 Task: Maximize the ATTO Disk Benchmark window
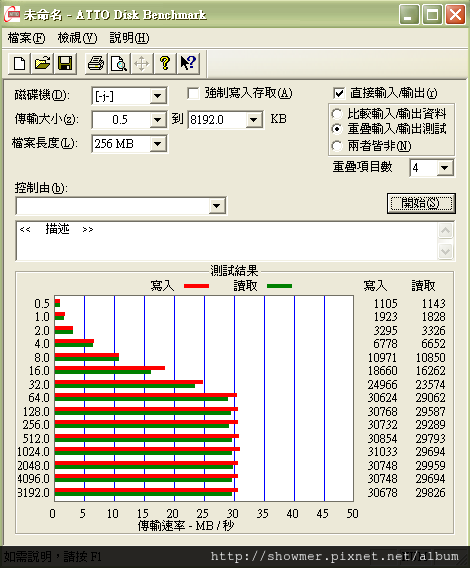click(x=432, y=14)
